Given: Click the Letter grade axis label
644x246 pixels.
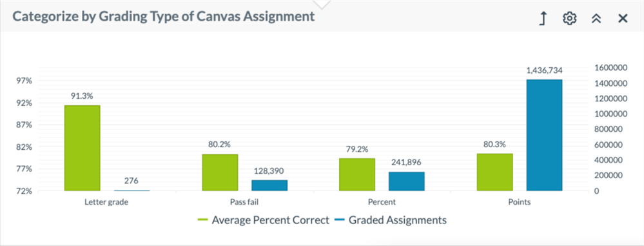Looking at the screenshot, I should [x=107, y=202].
